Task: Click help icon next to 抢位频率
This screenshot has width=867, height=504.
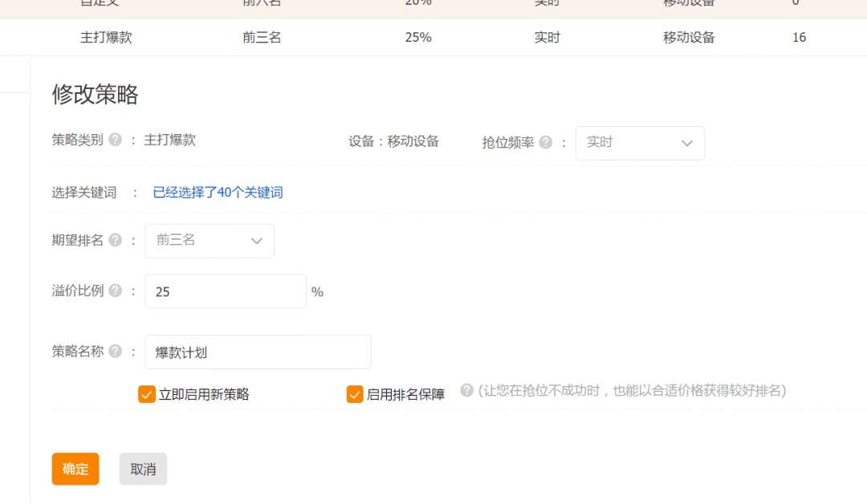Action: [x=546, y=143]
